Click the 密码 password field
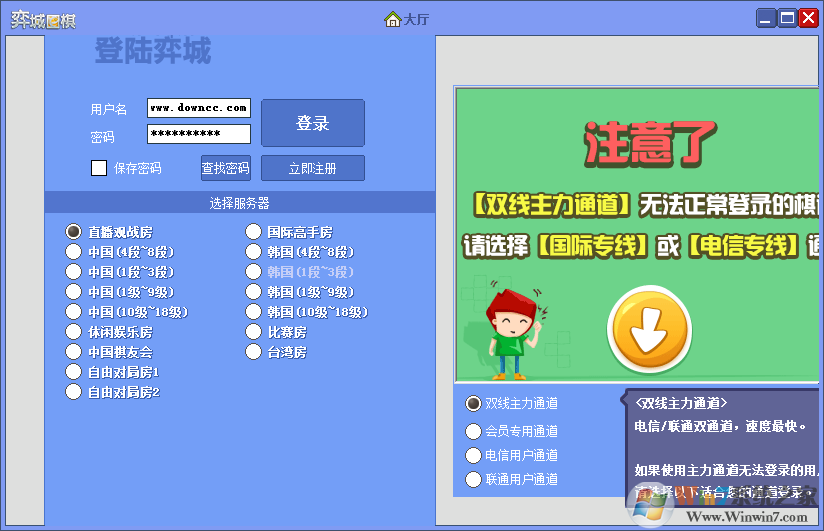The height and width of the screenshot is (531, 824). coord(198,134)
